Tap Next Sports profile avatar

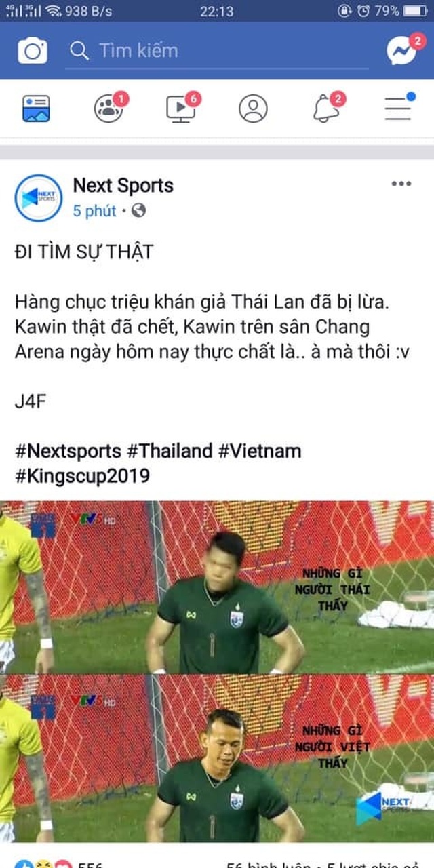point(39,198)
